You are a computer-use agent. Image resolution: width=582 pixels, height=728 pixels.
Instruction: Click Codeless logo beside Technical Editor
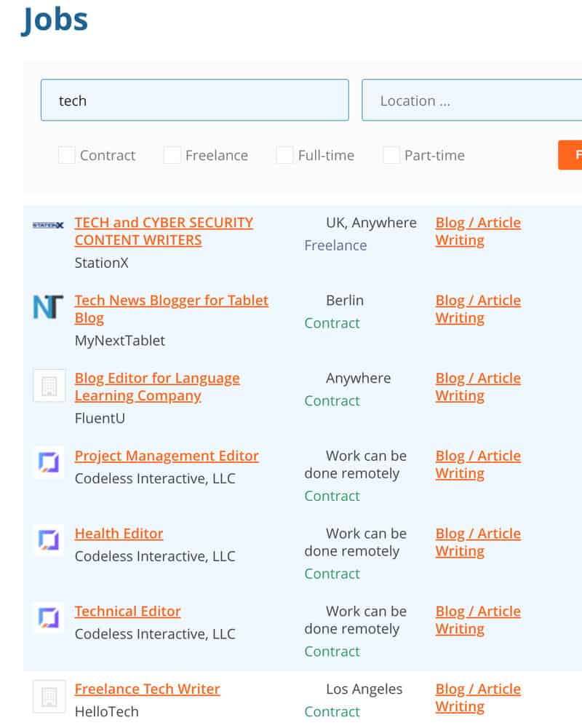[49, 618]
